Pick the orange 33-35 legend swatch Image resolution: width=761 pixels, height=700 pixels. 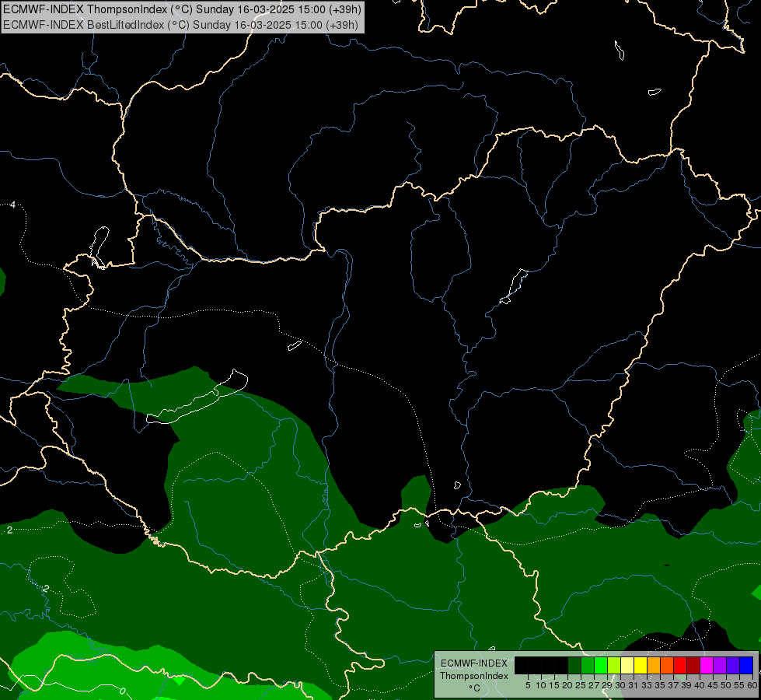(x=654, y=665)
